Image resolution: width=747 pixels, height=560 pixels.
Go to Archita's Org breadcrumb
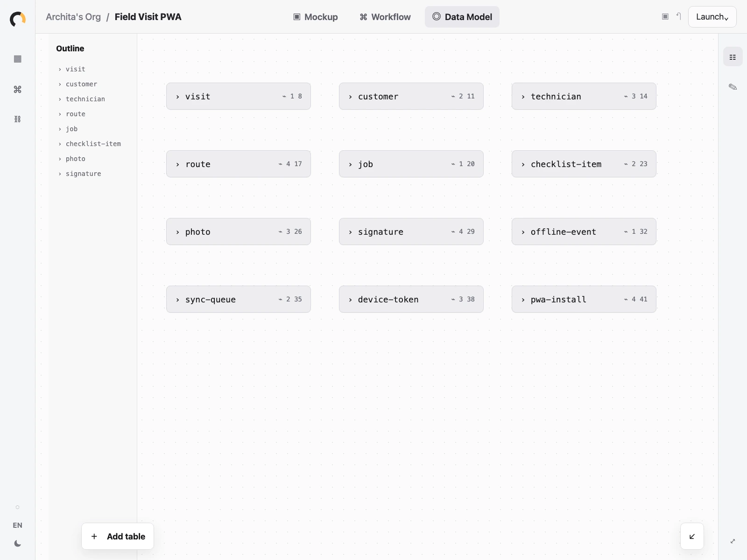coord(73,17)
